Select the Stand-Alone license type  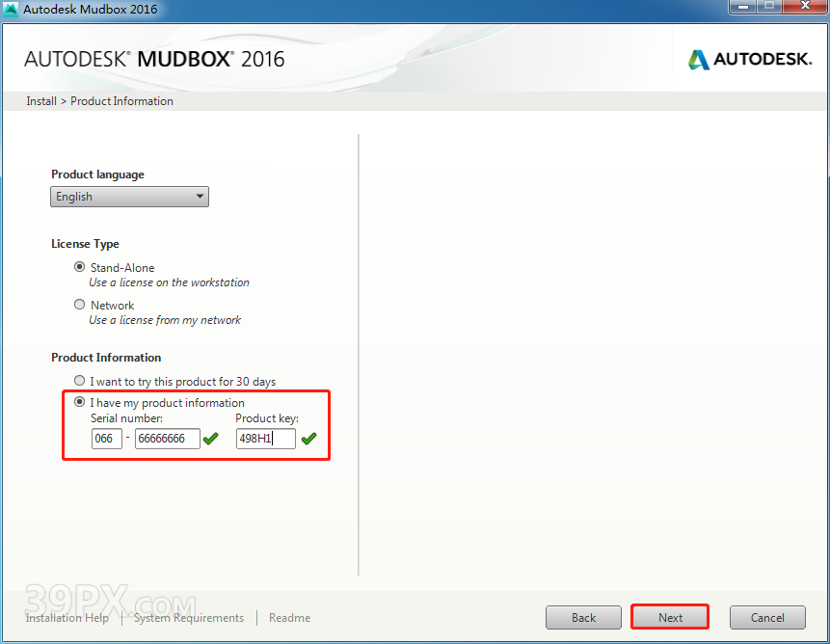[x=80, y=267]
